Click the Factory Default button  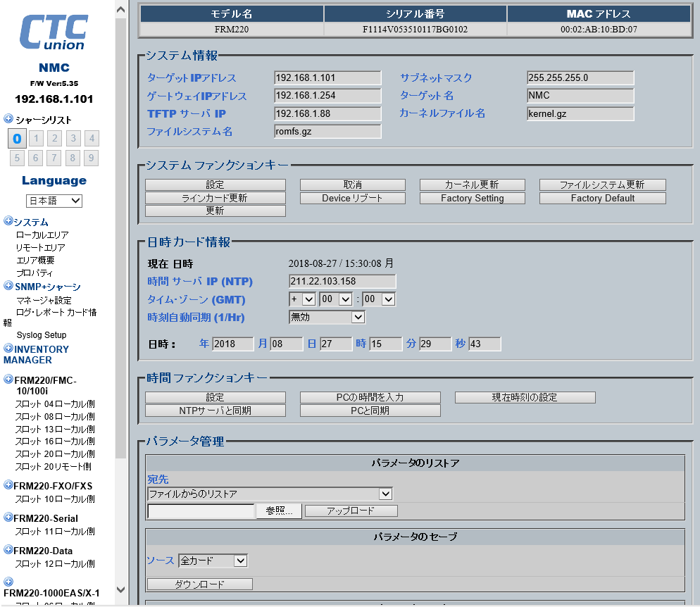click(603, 198)
